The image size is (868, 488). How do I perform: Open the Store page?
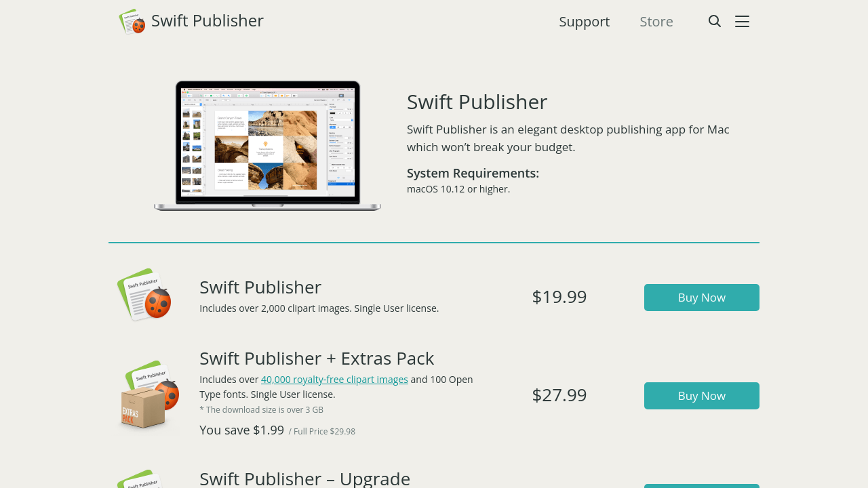(656, 20)
